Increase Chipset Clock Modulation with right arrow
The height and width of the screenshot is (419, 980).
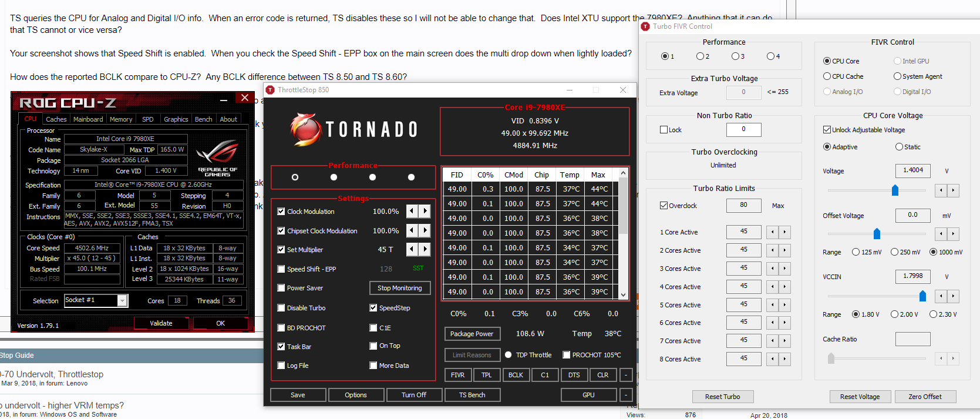[x=425, y=230]
